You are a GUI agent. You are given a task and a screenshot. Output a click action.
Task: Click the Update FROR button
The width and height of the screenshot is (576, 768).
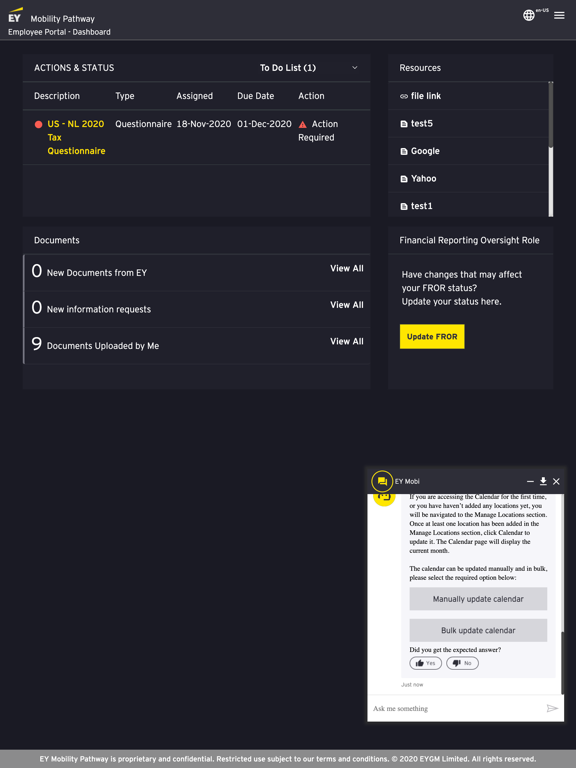[432, 336]
